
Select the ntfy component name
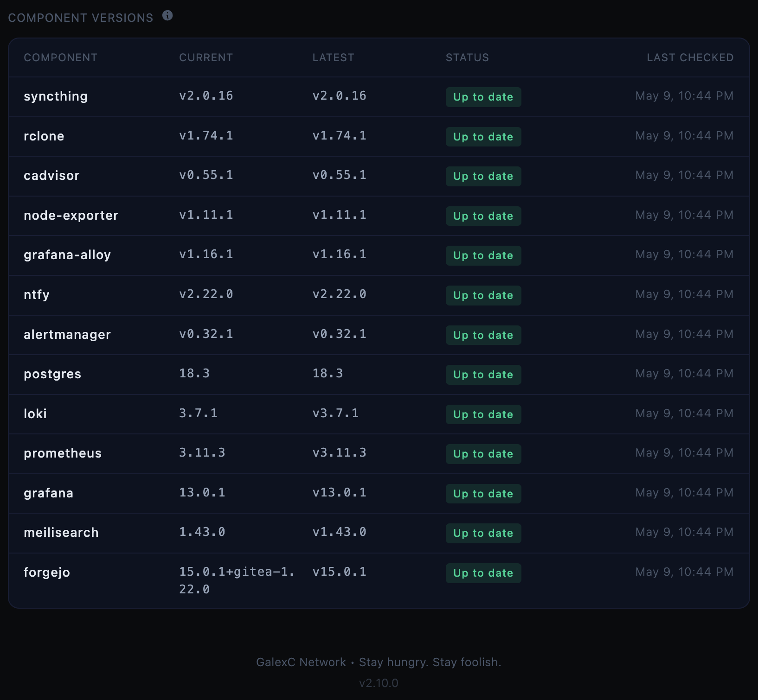coord(37,295)
